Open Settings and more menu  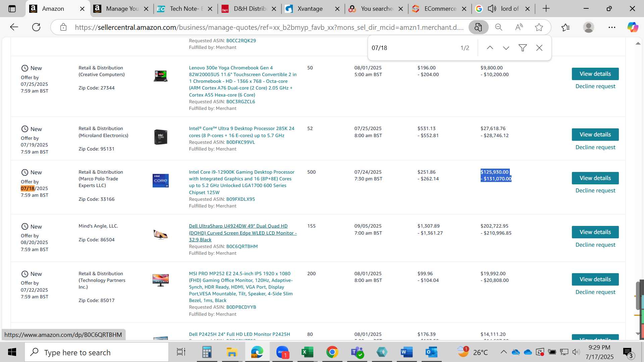(612, 27)
